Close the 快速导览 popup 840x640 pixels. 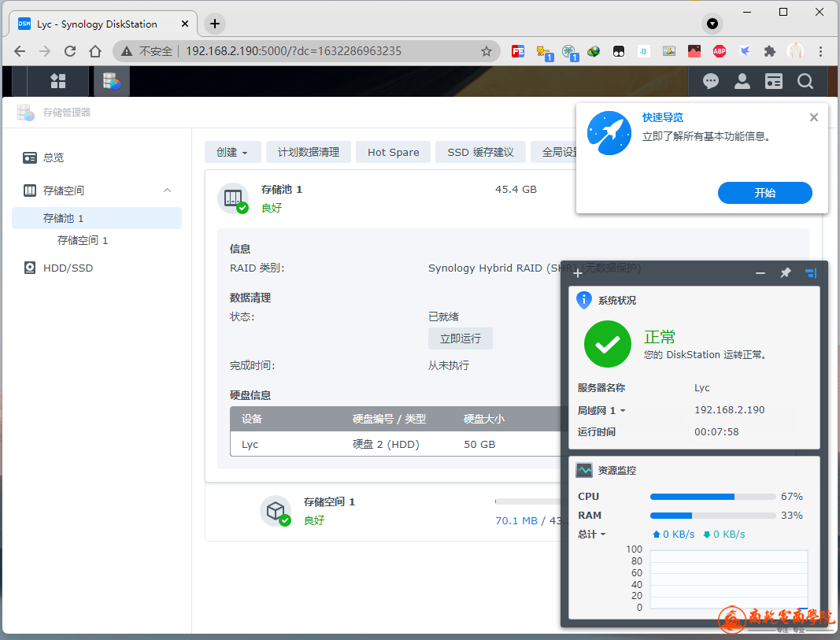(814, 117)
